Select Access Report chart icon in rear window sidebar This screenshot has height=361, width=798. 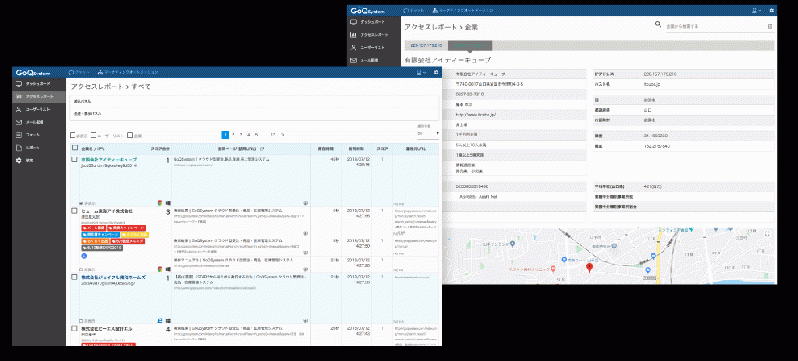(354, 35)
